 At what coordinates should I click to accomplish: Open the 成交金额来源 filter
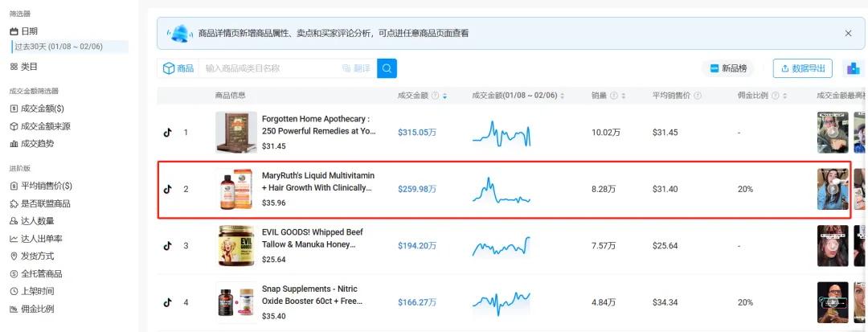pos(40,126)
